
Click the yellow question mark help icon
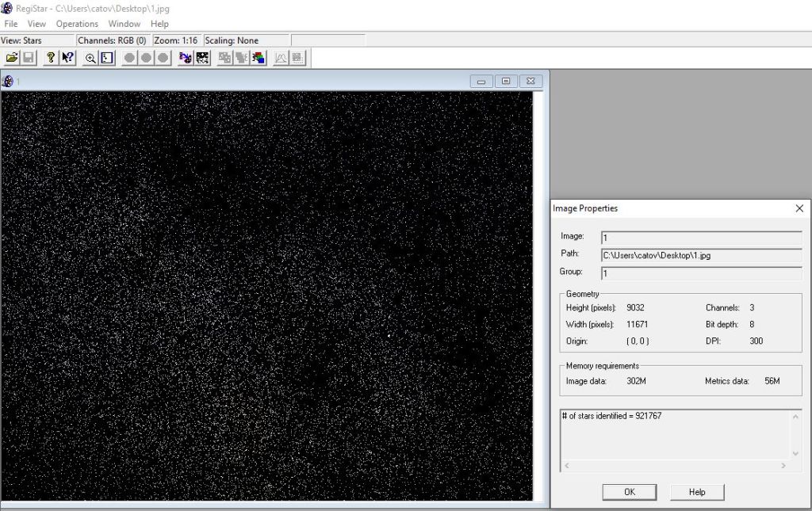coord(51,58)
